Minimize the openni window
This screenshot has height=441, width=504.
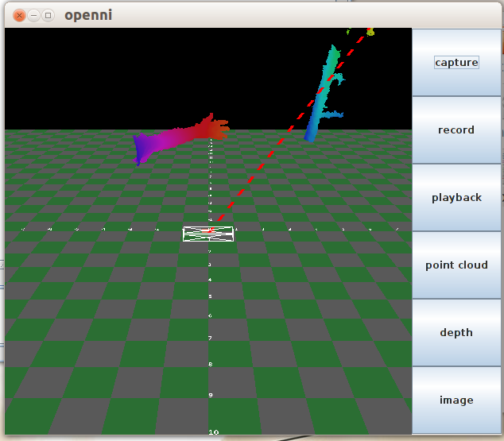(33, 15)
